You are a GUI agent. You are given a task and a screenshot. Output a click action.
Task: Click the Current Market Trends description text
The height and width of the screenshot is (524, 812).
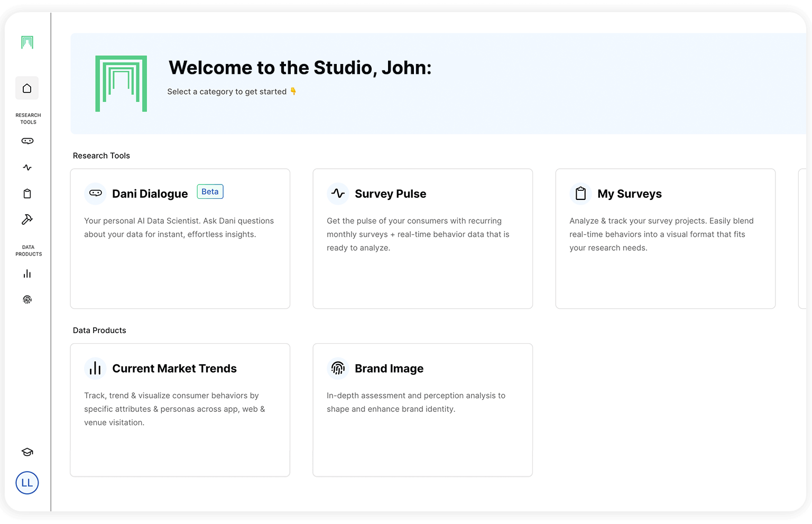click(174, 409)
